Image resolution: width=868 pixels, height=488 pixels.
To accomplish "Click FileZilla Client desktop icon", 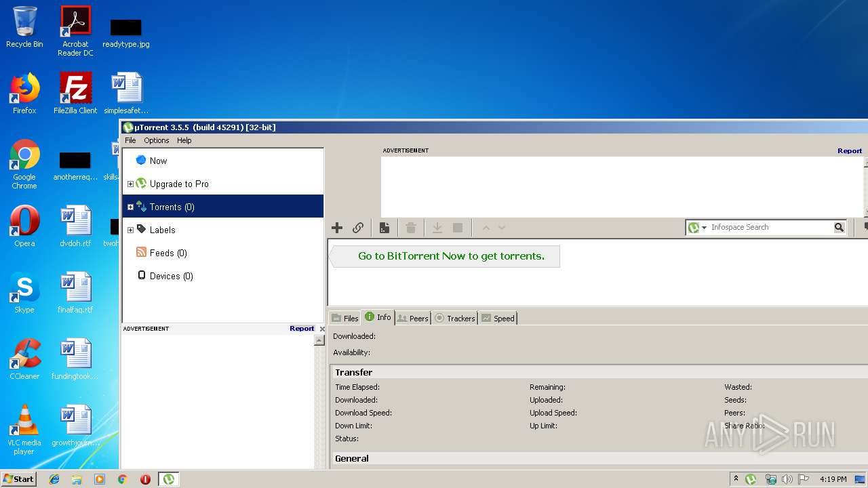I will pos(75,94).
